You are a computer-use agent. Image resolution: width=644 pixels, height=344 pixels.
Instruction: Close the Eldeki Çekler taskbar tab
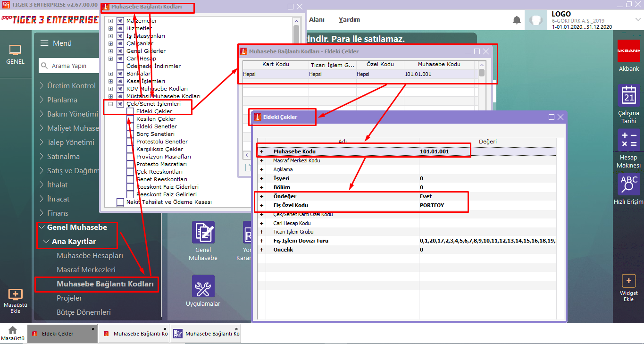[x=92, y=328]
